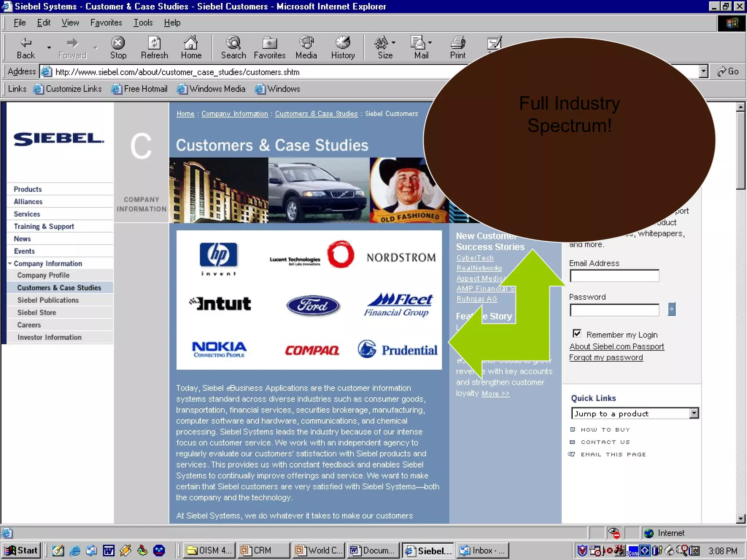This screenshot has width=747, height=560.
Task: Click the Volvo car banner image
Action: click(319, 190)
